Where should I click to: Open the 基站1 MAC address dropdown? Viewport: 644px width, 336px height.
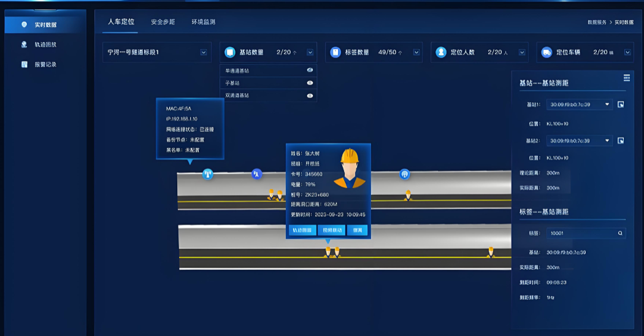click(x=607, y=105)
